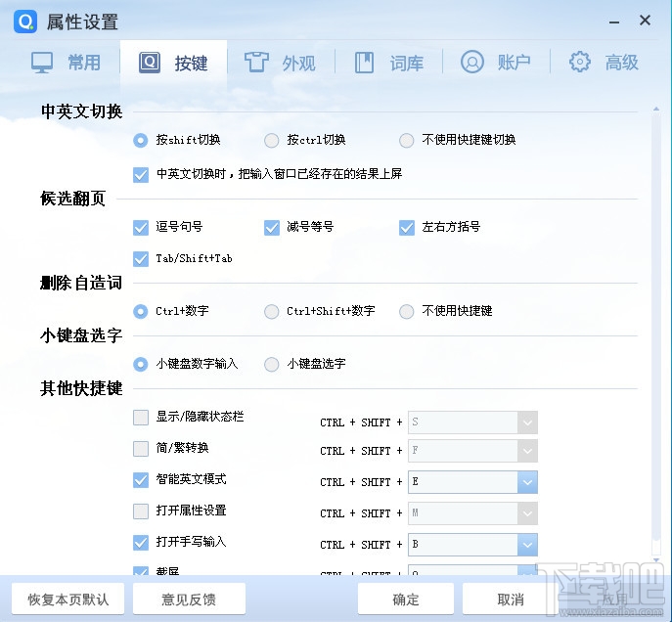
Task: Click the monitor icon for 常用
Action: (x=42, y=63)
